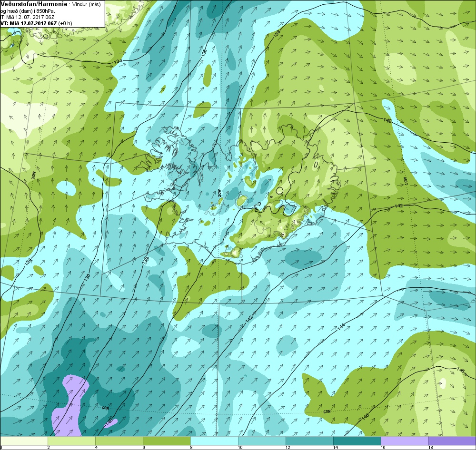This screenshot has height=450, width=476.
Task: Select the 6–8 m/s olive green legend swatch
Action: pyautogui.click(x=167, y=440)
